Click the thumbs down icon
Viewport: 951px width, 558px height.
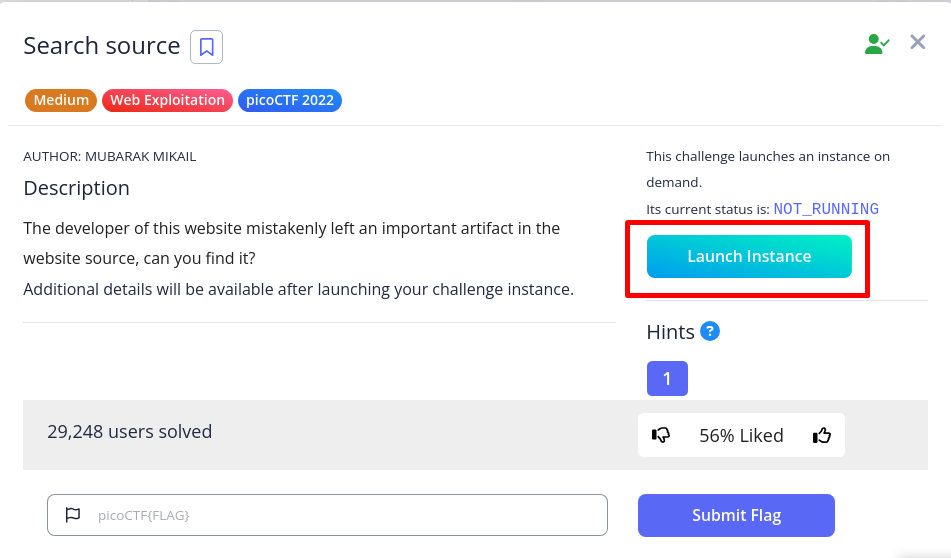pyautogui.click(x=661, y=435)
